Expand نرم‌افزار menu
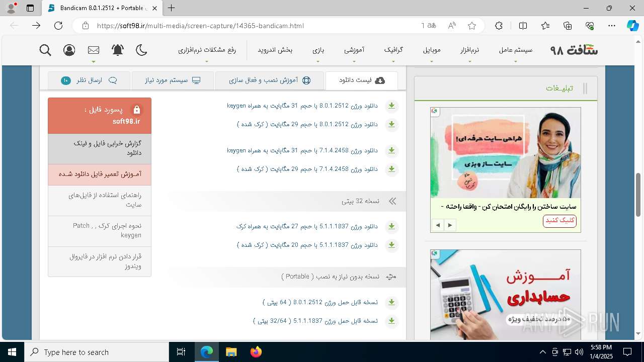This screenshot has height=362, width=644. [470, 50]
